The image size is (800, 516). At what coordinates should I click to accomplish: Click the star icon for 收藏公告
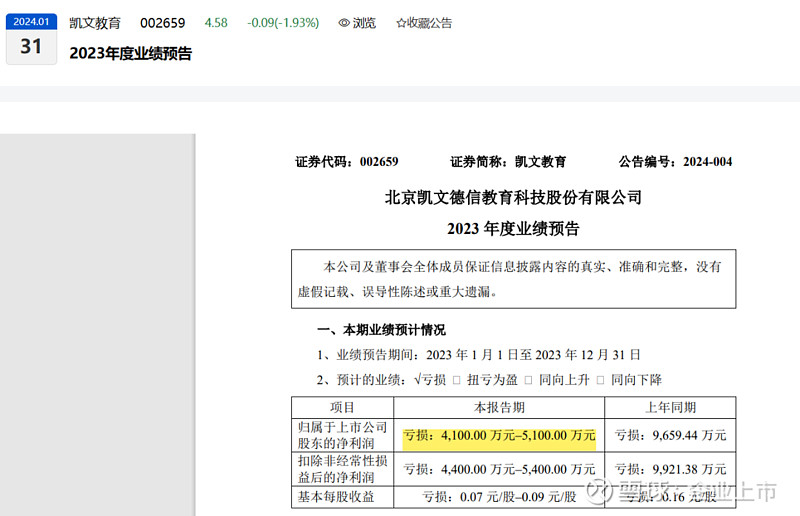[401, 23]
